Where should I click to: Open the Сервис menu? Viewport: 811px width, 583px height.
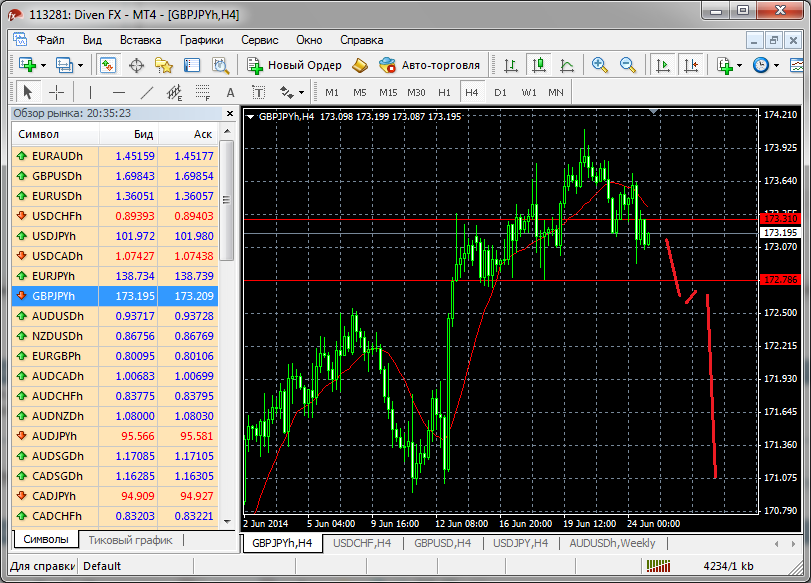click(x=260, y=40)
